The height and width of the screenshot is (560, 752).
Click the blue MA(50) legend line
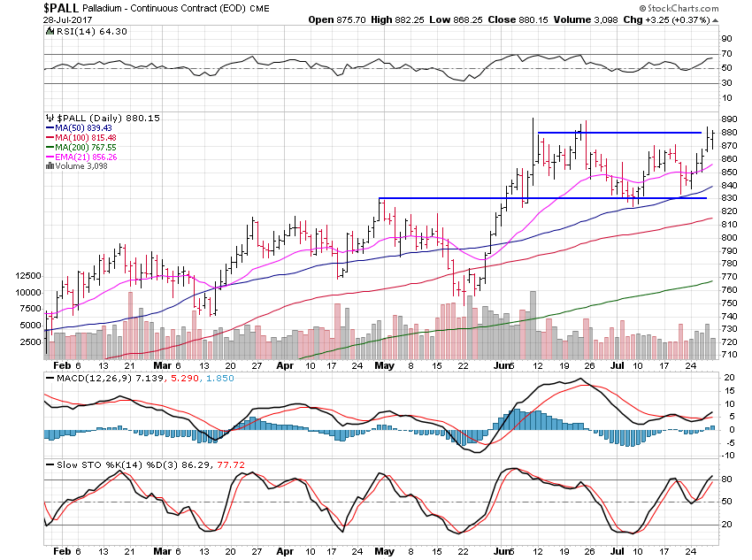(x=49, y=129)
